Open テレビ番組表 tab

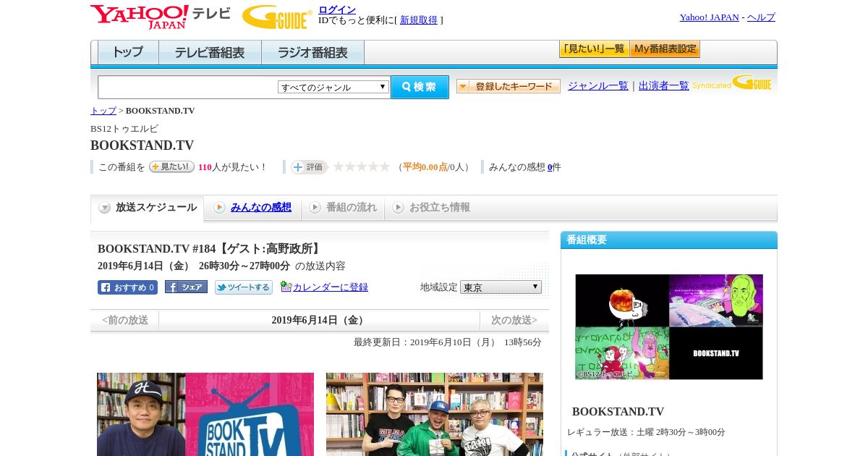point(210,53)
